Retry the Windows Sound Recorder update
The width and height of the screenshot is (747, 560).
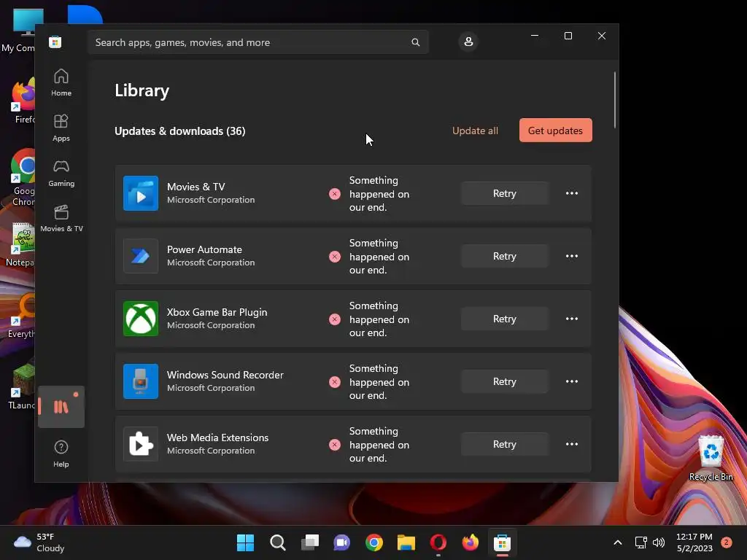tap(505, 381)
